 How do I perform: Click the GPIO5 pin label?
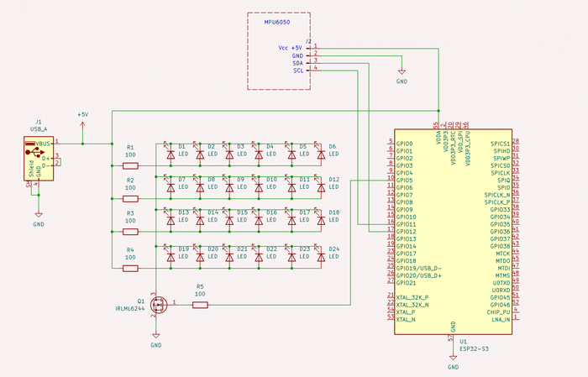(x=405, y=181)
